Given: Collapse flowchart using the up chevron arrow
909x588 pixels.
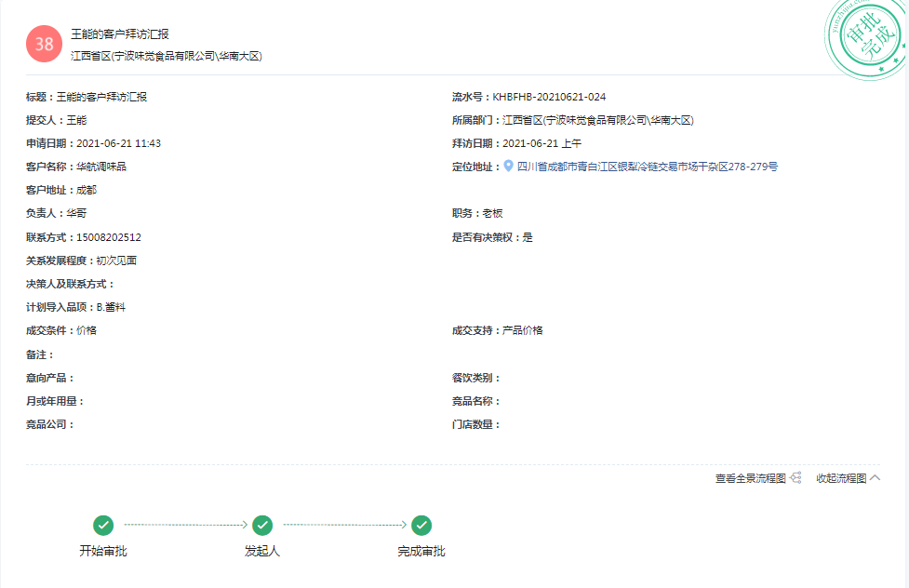Looking at the screenshot, I should (x=875, y=478).
